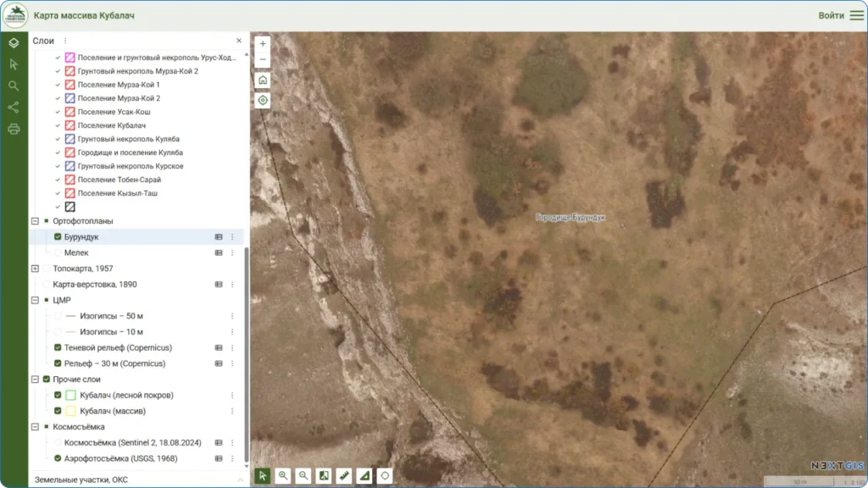Activate the swipe layer comparison tool

coord(324,476)
